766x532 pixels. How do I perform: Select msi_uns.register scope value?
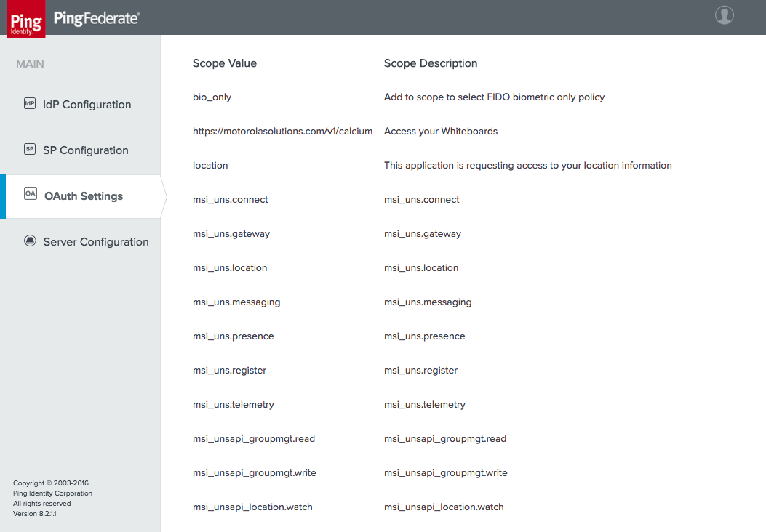(x=229, y=371)
